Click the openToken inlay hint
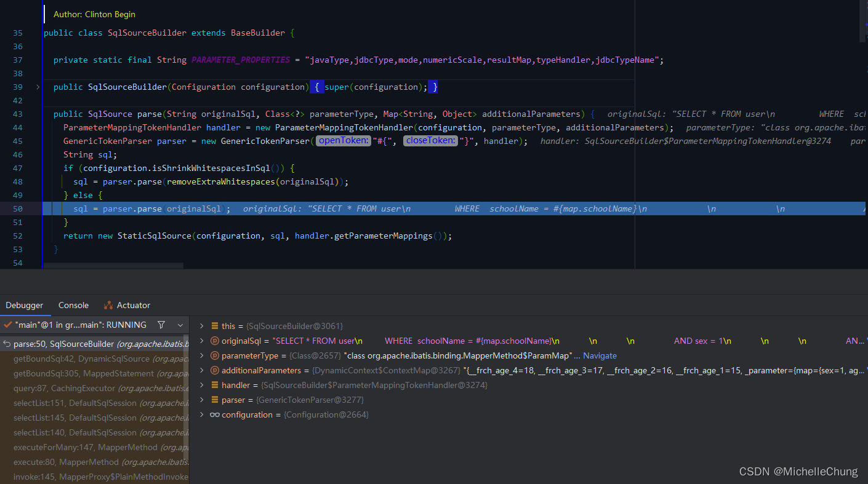This screenshot has width=868, height=484. 344,141
